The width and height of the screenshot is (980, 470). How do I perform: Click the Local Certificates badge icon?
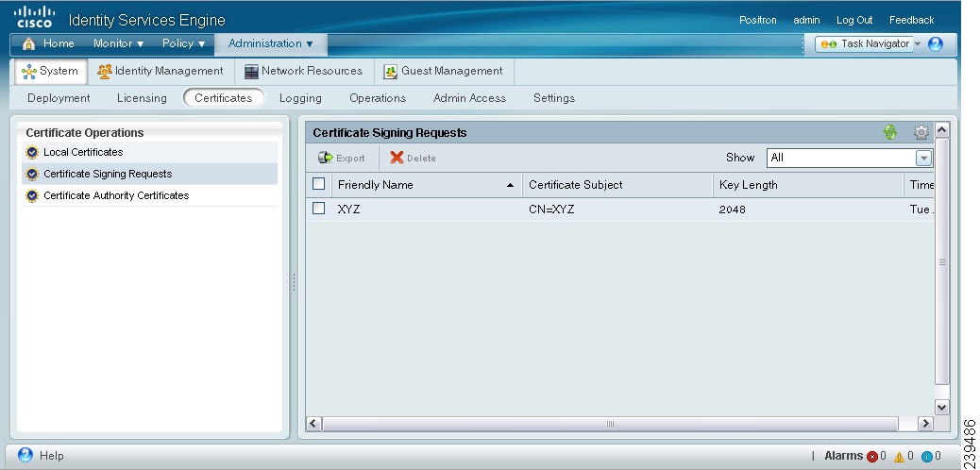click(32, 153)
